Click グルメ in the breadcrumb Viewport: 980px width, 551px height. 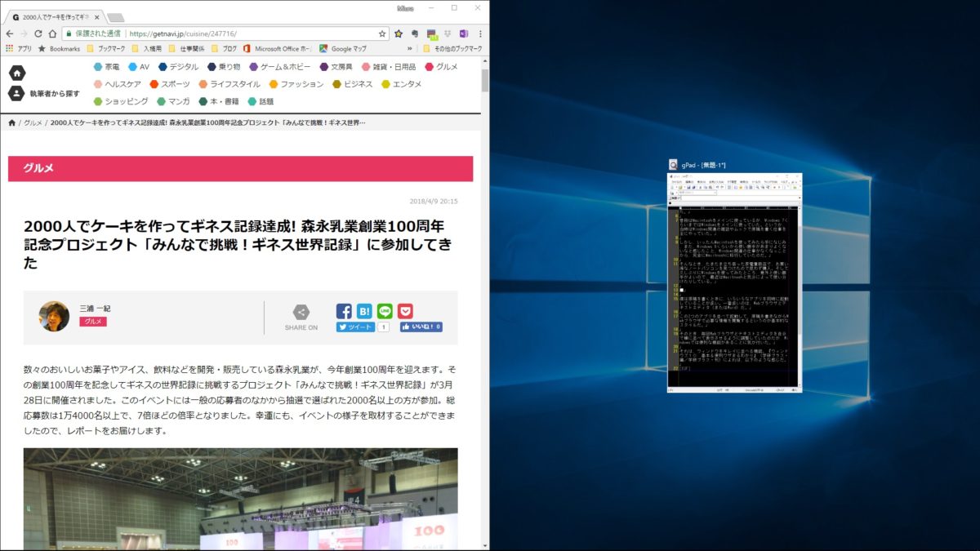click(x=33, y=122)
